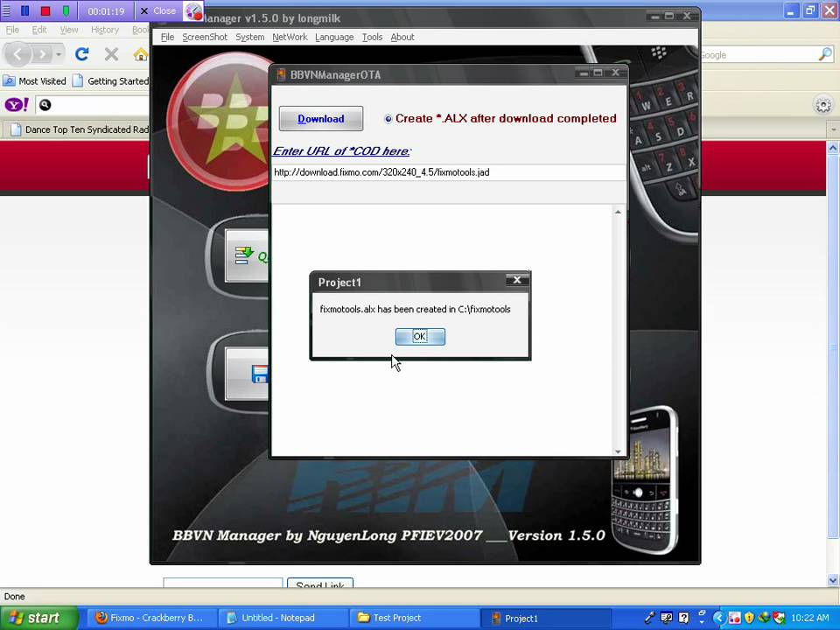Open File menu in BBVN Manager

pyautogui.click(x=167, y=37)
